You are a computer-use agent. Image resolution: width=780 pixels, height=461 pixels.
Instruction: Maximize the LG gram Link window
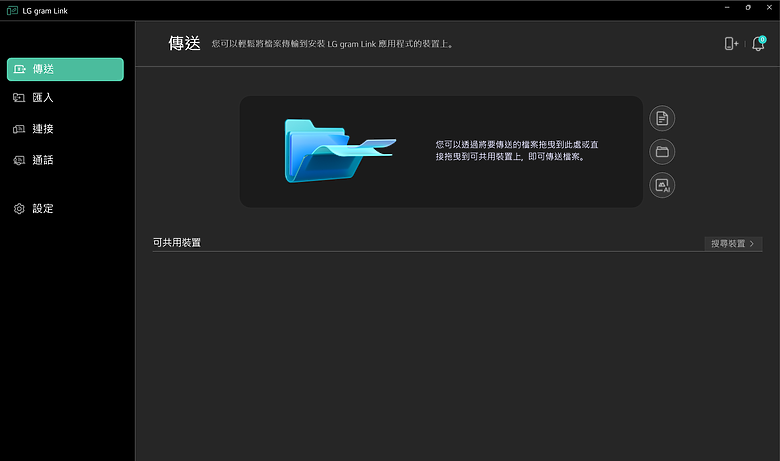tap(748, 7)
